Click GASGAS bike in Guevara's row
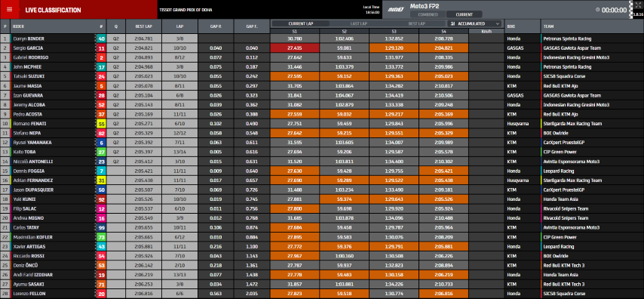 (x=515, y=95)
